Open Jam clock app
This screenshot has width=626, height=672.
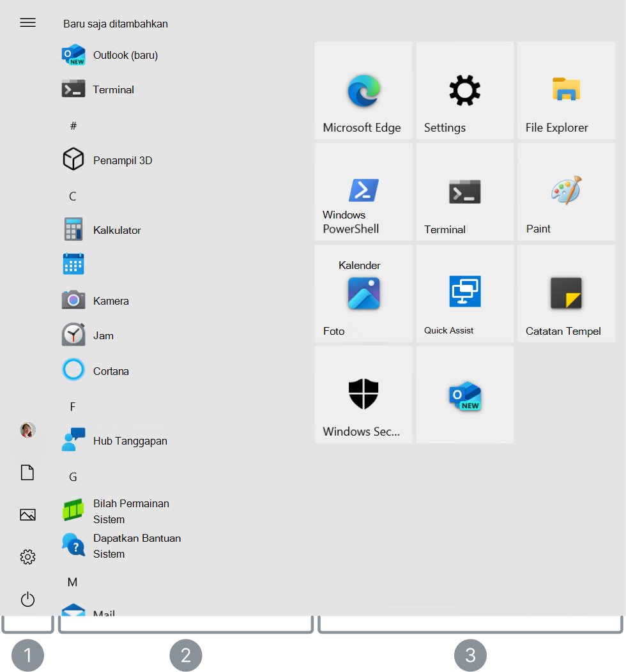pos(88,335)
